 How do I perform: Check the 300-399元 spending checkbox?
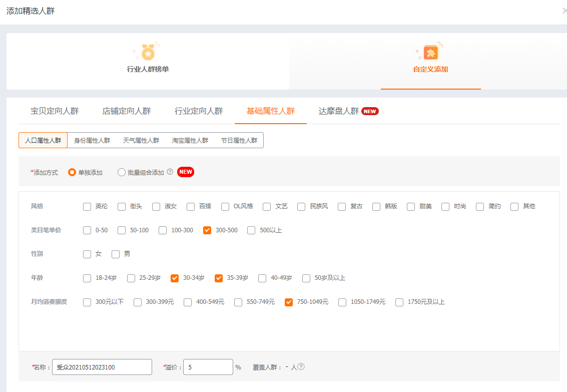point(138,302)
